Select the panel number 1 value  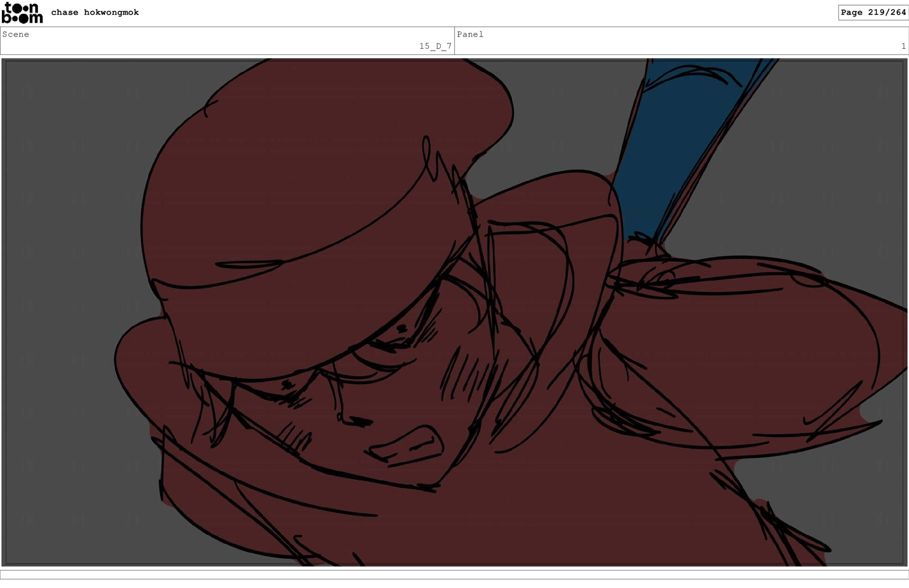tap(903, 46)
